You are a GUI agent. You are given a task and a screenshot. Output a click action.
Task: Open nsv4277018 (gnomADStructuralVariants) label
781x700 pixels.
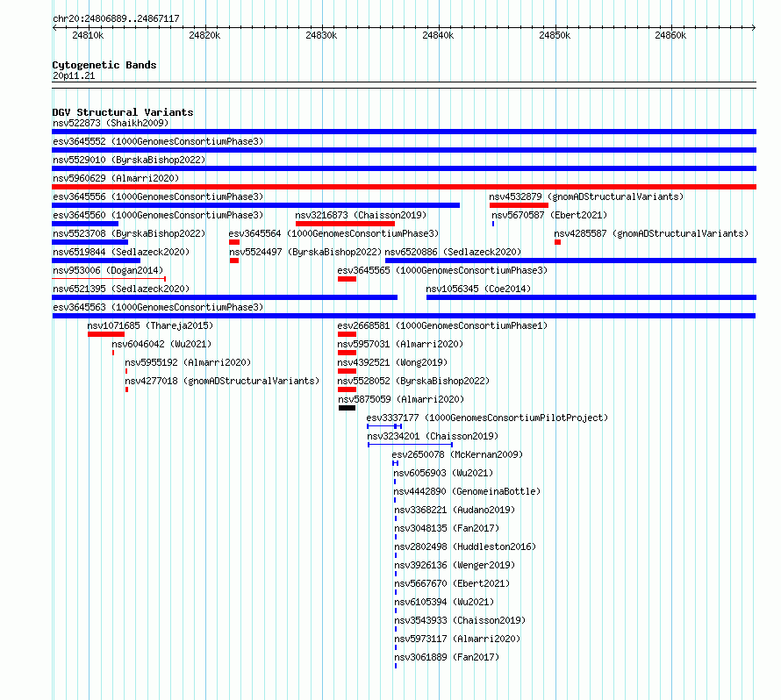click(x=222, y=381)
